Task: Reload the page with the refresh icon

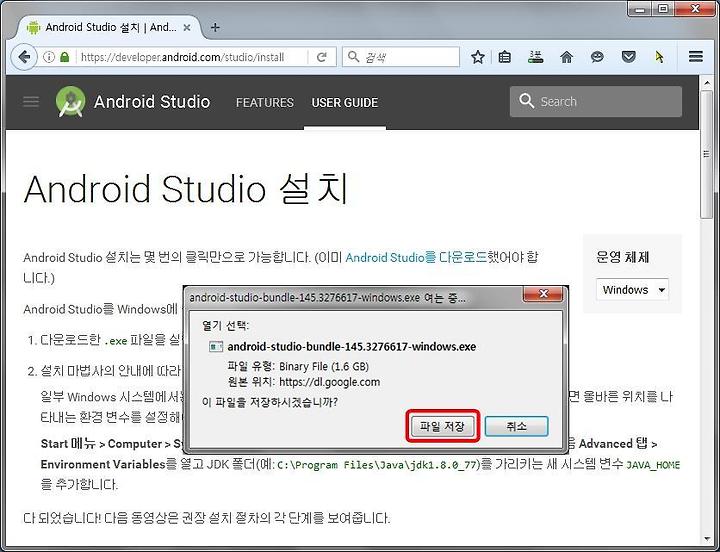Action: (322, 57)
